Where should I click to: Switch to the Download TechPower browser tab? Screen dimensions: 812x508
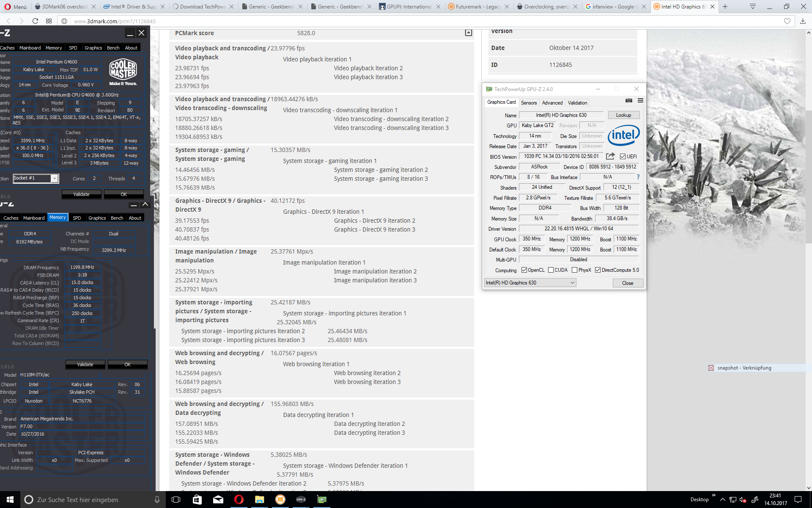[x=203, y=7]
